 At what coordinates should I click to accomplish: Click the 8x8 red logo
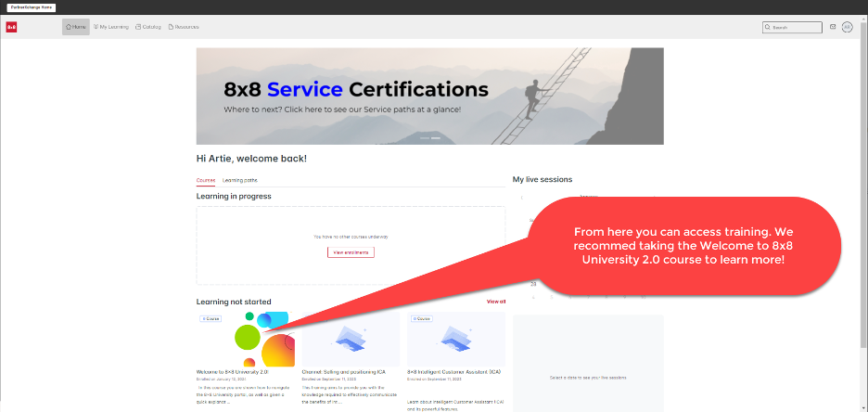click(11, 27)
